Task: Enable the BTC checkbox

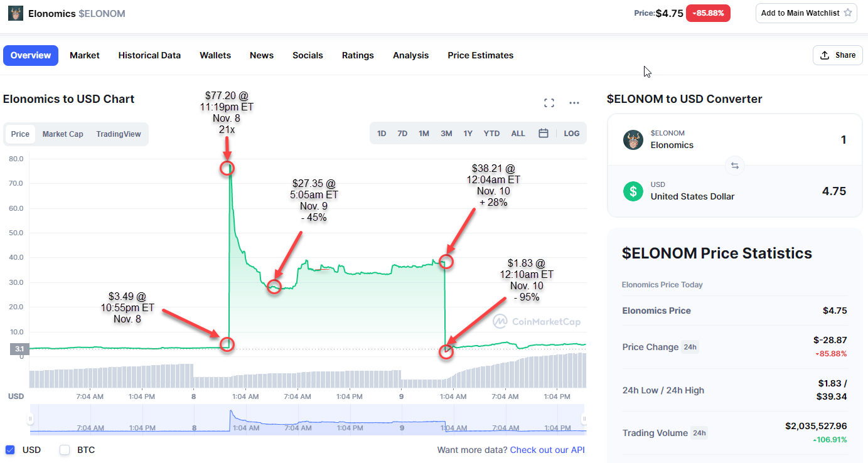Action: pyautogui.click(x=65, y=450)
